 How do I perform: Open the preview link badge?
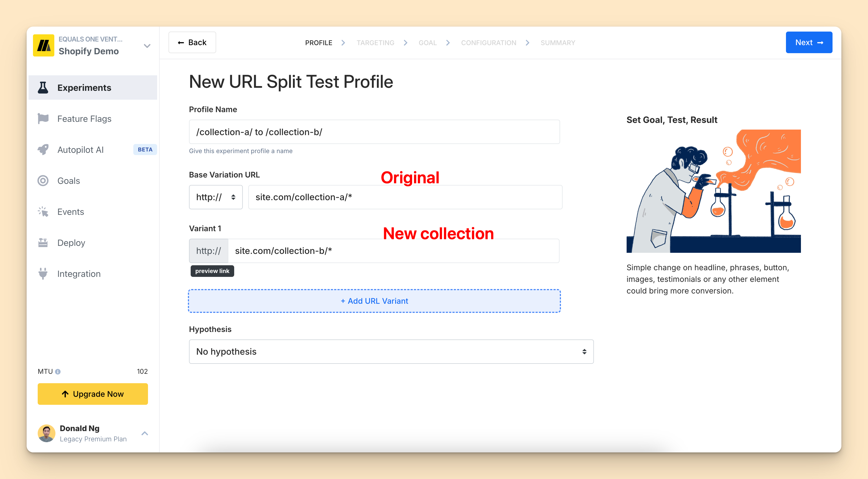click(212, 271)
